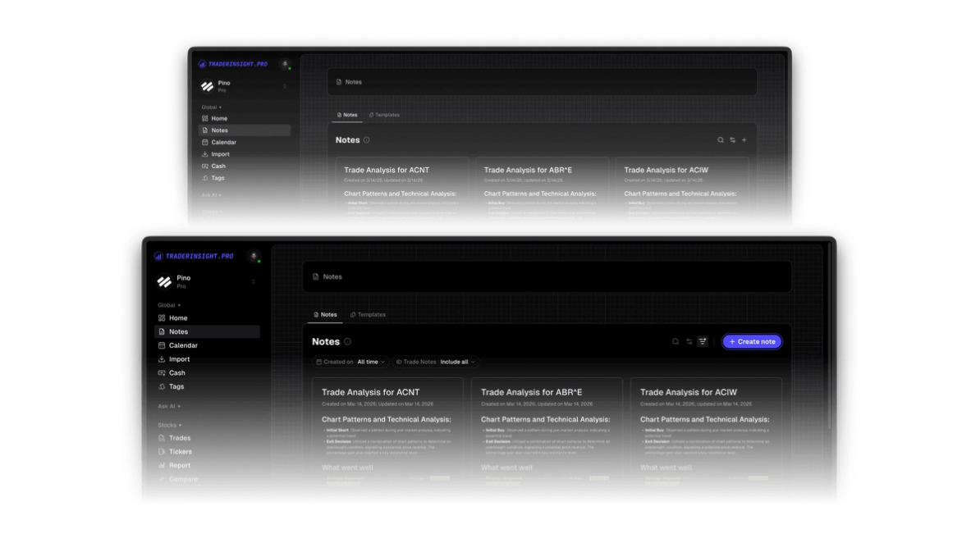The height and width of the screenshot is (552, 980).
Task: Open Trade Analysis for ABR^E note, lower window
Action: pos(547,431)
